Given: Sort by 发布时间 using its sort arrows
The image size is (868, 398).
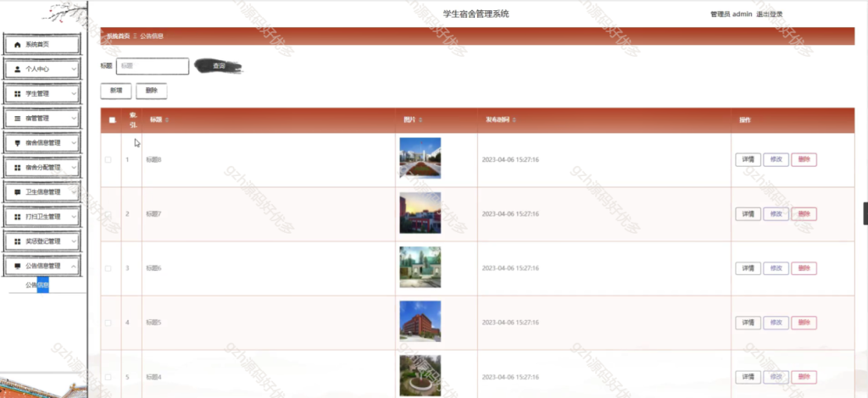Looking at the screenshot, I should (x=514, y=120).
